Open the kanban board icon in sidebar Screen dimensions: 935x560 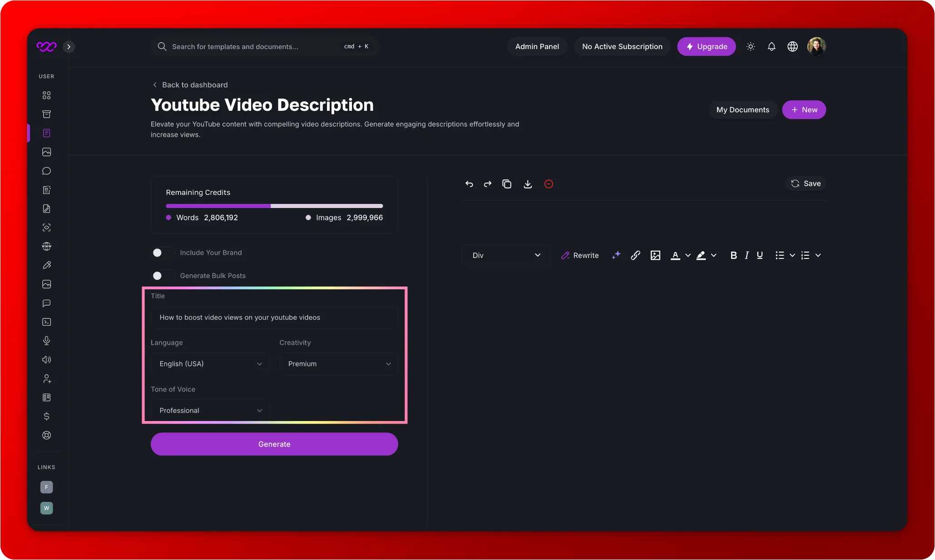[46, 397]
